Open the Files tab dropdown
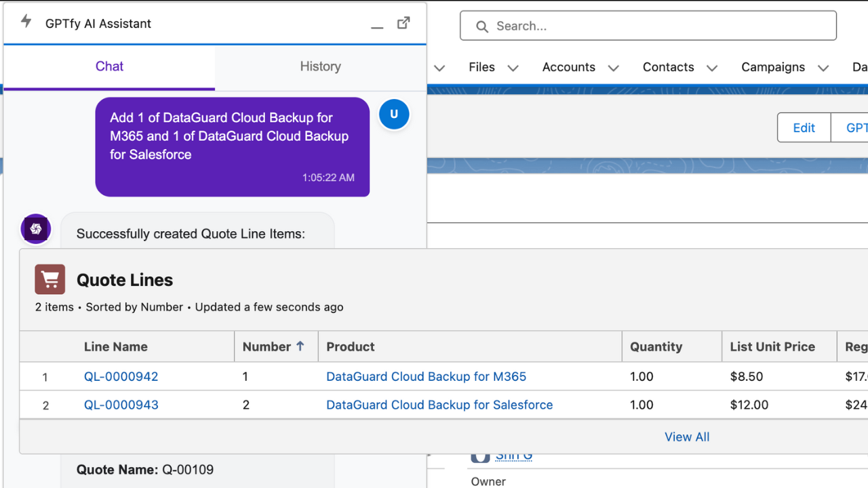 tap(513, 67)
